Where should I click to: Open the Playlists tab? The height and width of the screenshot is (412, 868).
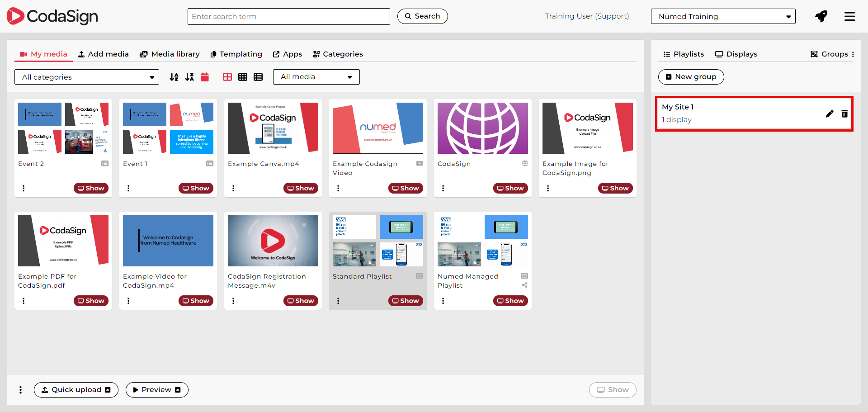click(683, 54)
